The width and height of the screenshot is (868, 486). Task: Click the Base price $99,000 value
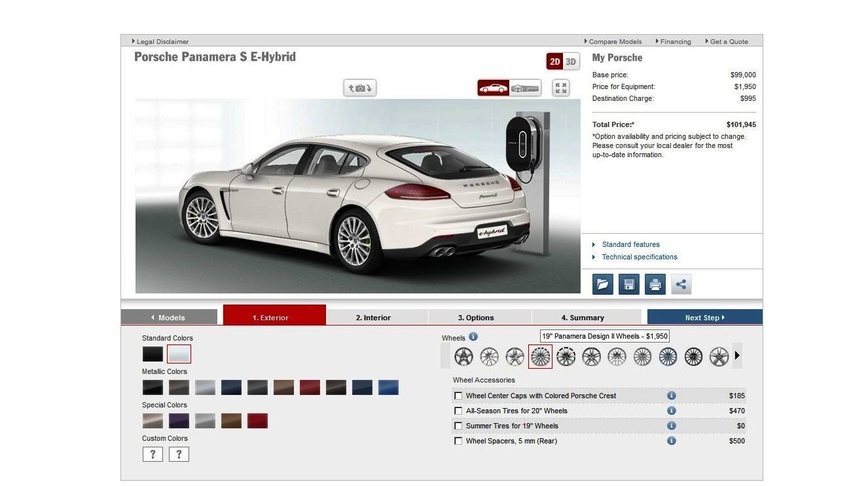coord(743,75)
